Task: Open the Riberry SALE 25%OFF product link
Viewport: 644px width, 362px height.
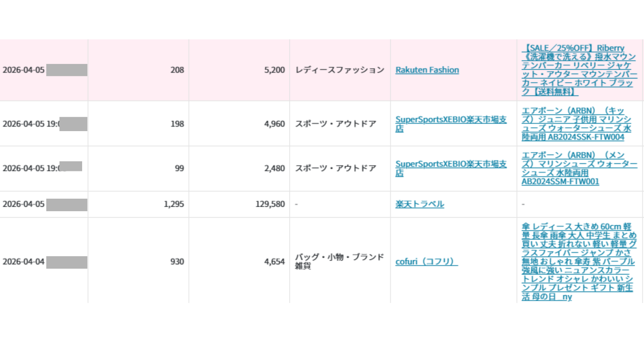Action: point(579,70)
